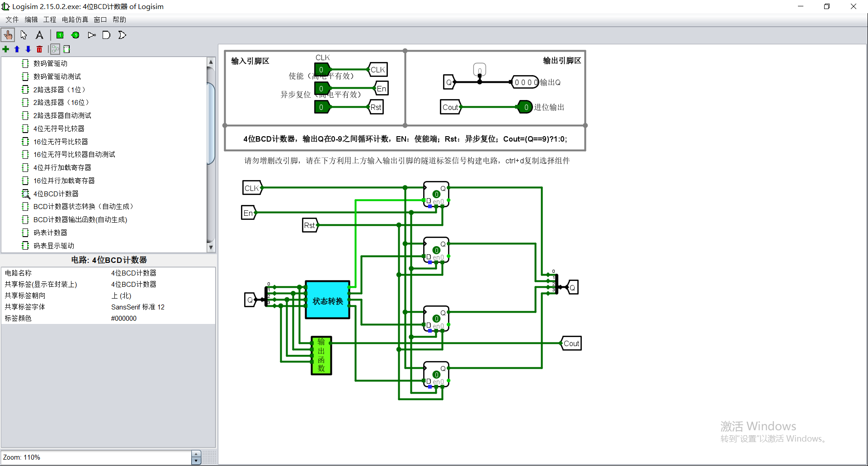Select the 码表计数器 circuit entry
The image size is (868, 466).
point(51,233)
